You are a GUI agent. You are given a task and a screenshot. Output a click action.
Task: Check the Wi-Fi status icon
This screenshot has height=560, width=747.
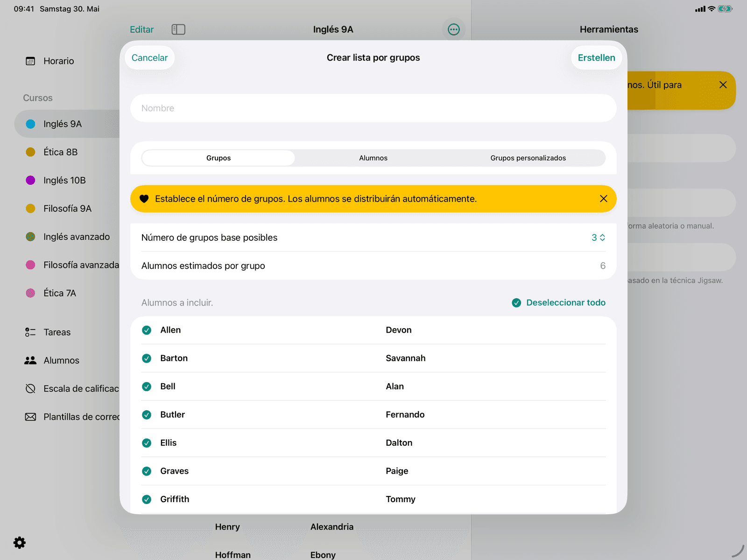[x=712, y=9]
